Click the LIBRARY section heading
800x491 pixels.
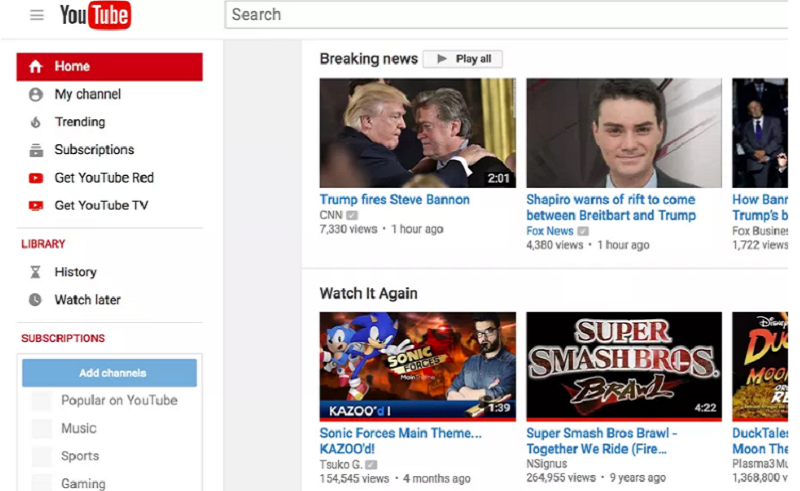(x=43, y=244)
